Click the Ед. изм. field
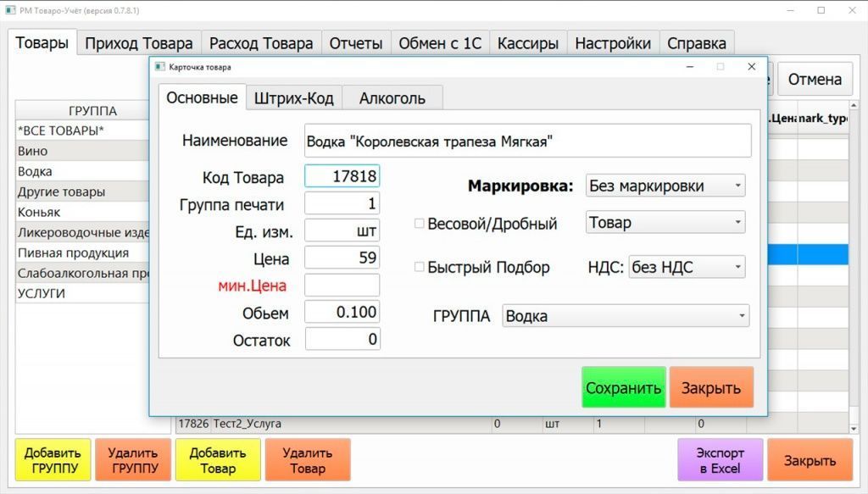Screen dimensions: 868x494 click(x=342, y=230)
